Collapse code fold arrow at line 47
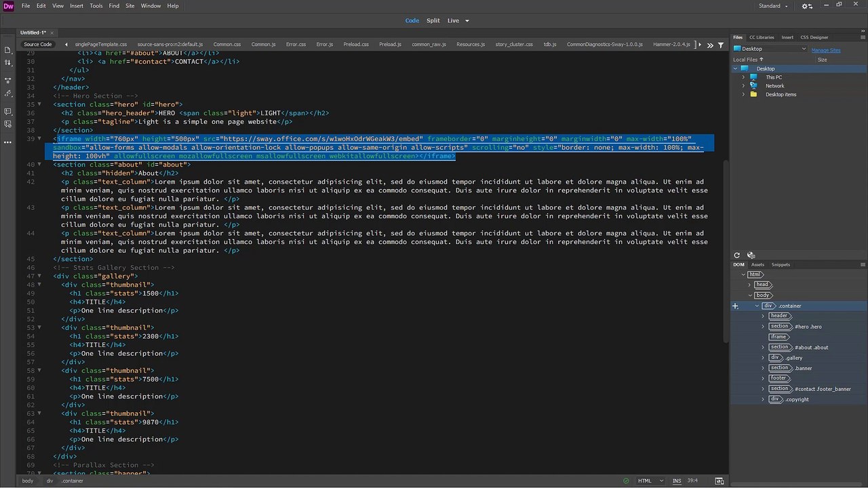The height and width of the screenshot is (488, 868). [39, 276]
